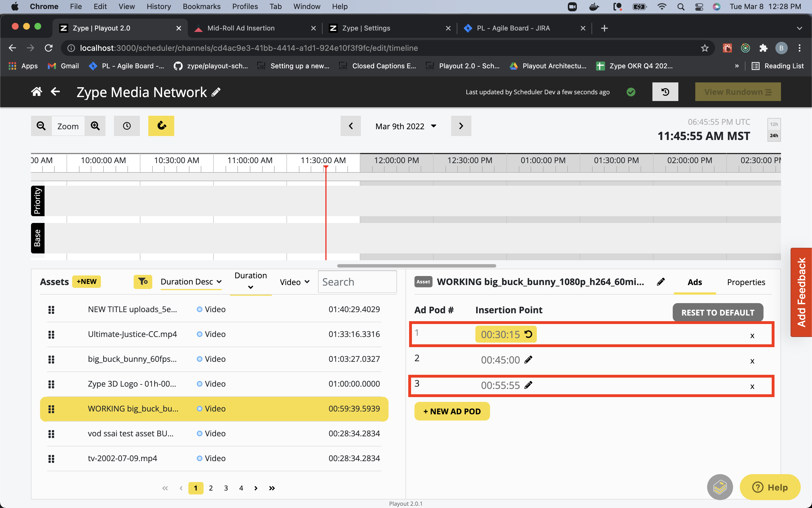Reload the page
This screenshot has width=812, height=508.
(49, 48)
